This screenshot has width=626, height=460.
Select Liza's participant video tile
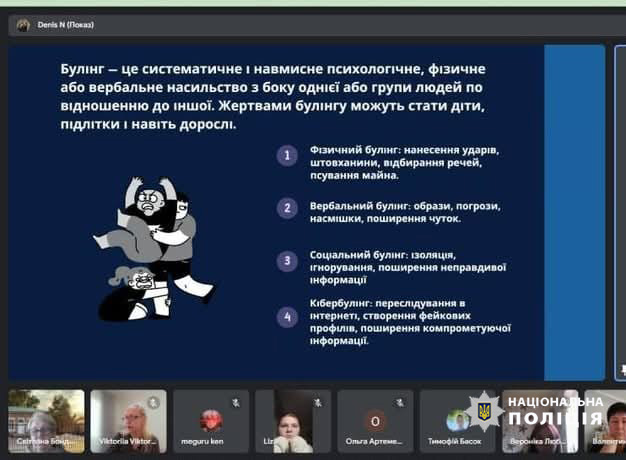pyautogui.click(x=293, y=421)
